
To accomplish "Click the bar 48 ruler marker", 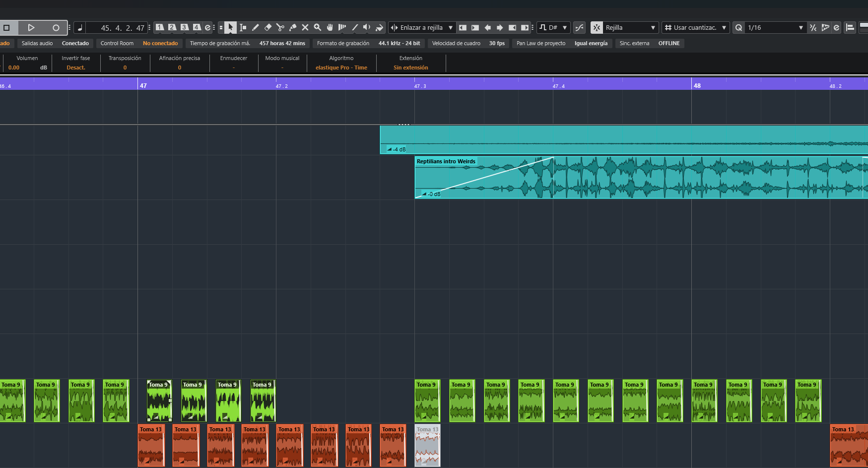I will coord(697,85).
